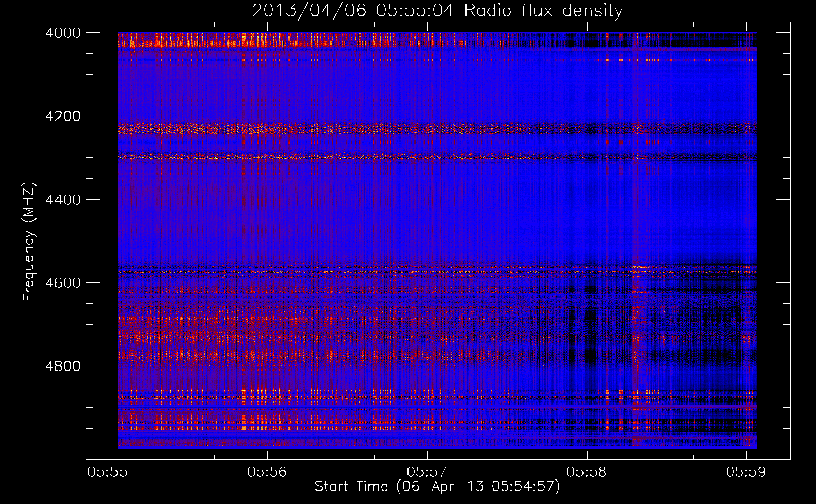The height and width of the screenshot is (504, 816).
Task: Click the 05:55 time axis label
Action: coord(107,472)
